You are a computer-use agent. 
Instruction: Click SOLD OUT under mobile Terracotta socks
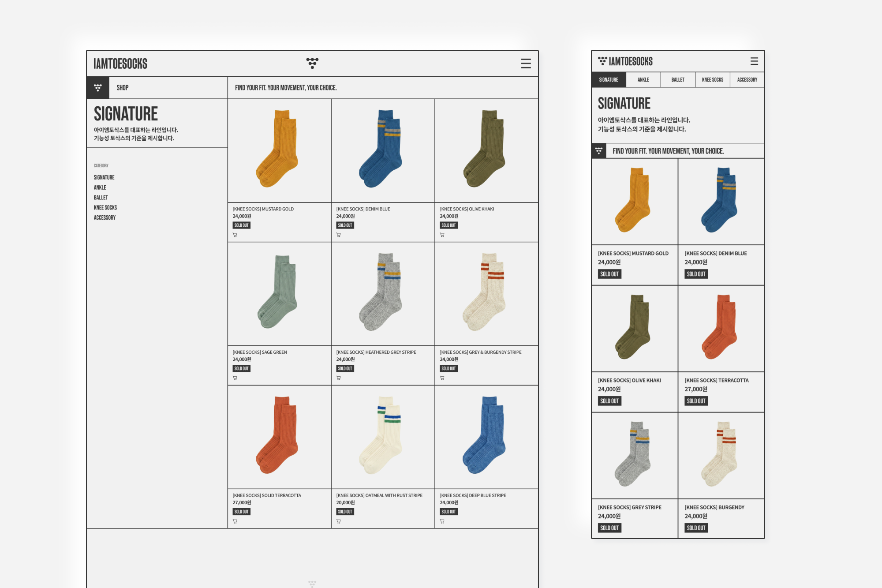[x=696, y=401]
